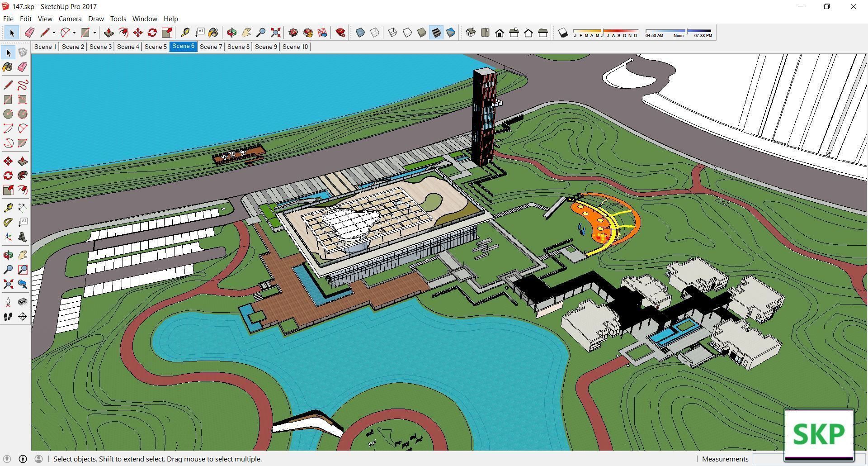Toggle Show/Hide Shadows button

click(x=563, y=33)
